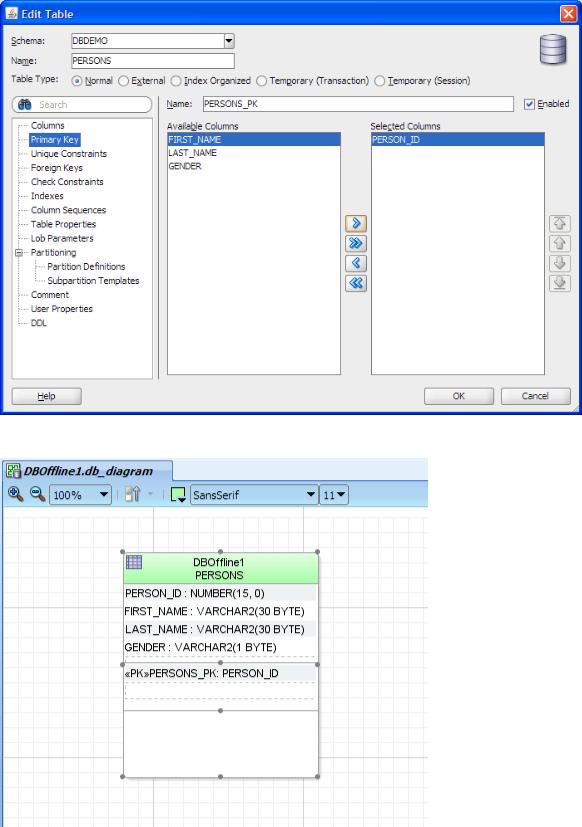
Task: Click the remove selected column arrow button
Action: (x=356, y=263)
